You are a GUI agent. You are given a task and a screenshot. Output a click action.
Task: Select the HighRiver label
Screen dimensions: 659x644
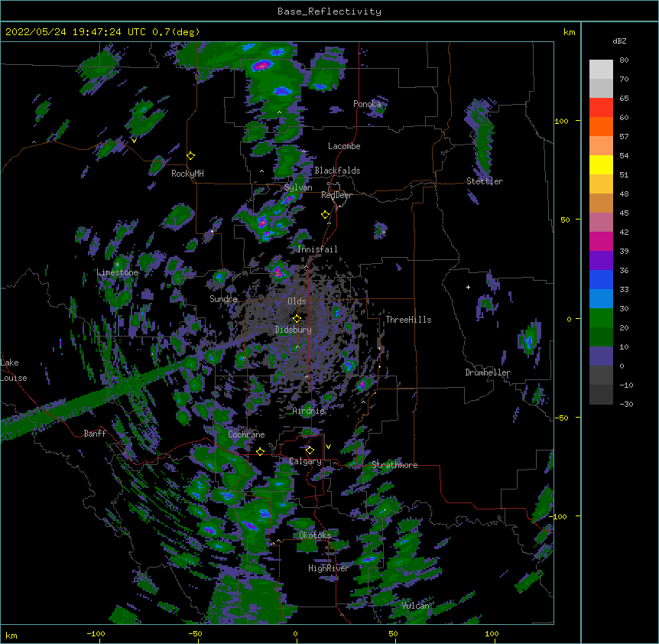click(329, 568)
